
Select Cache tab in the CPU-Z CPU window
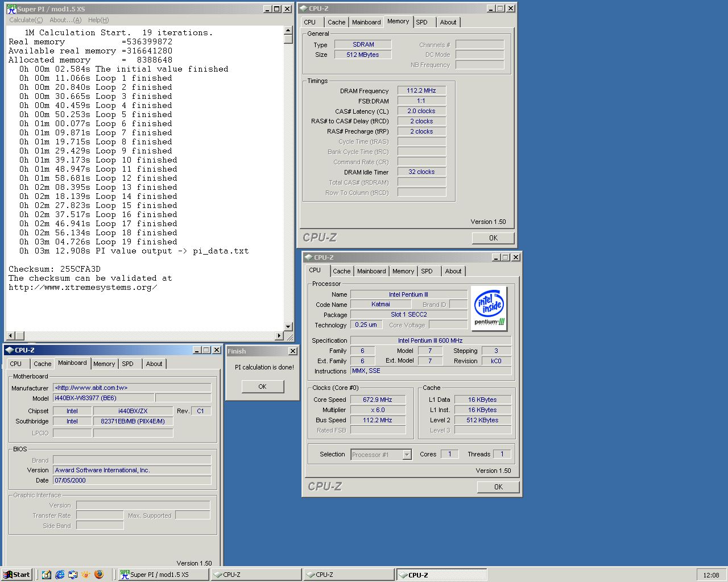342,271
